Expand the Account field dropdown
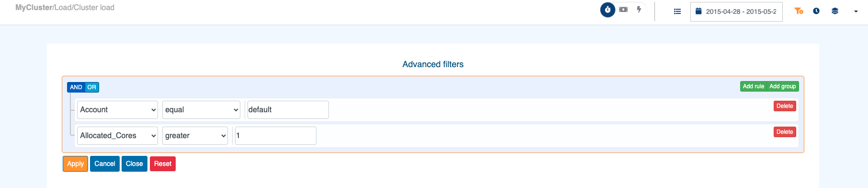 click(x=117, y=110)
